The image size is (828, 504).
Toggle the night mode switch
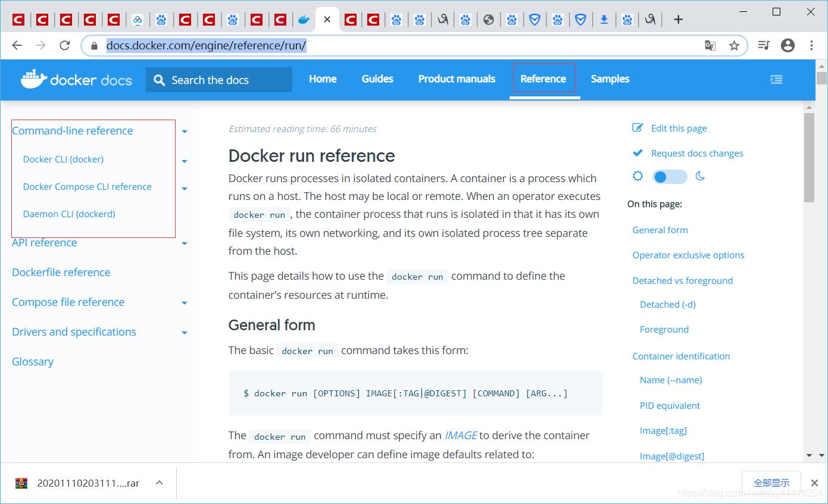(x=669, y=177)
